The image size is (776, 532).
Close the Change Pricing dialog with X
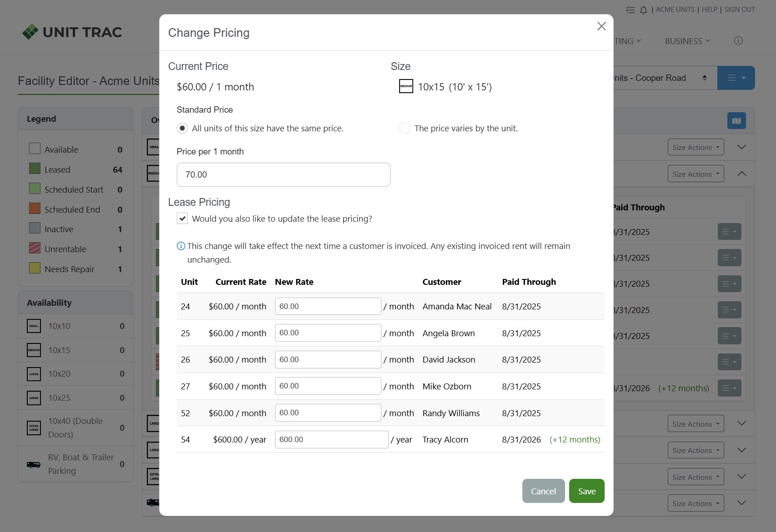(601, 26)
